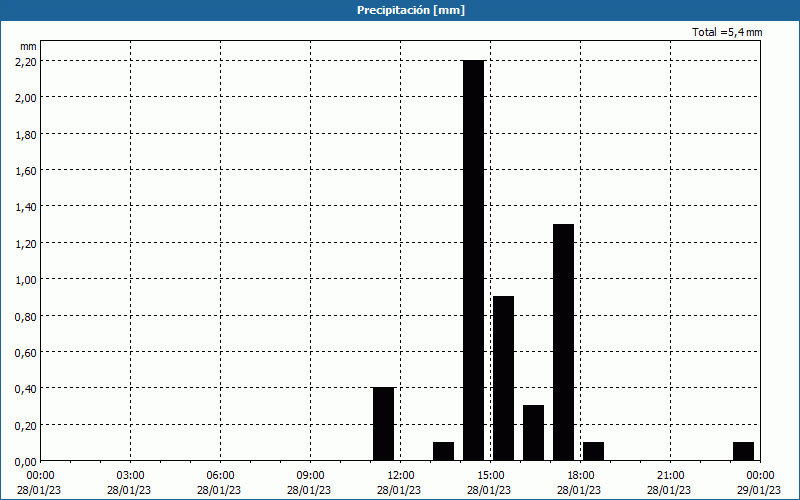Click the 2,00 y-axis label
800x500 pixels.
point(26,98)
